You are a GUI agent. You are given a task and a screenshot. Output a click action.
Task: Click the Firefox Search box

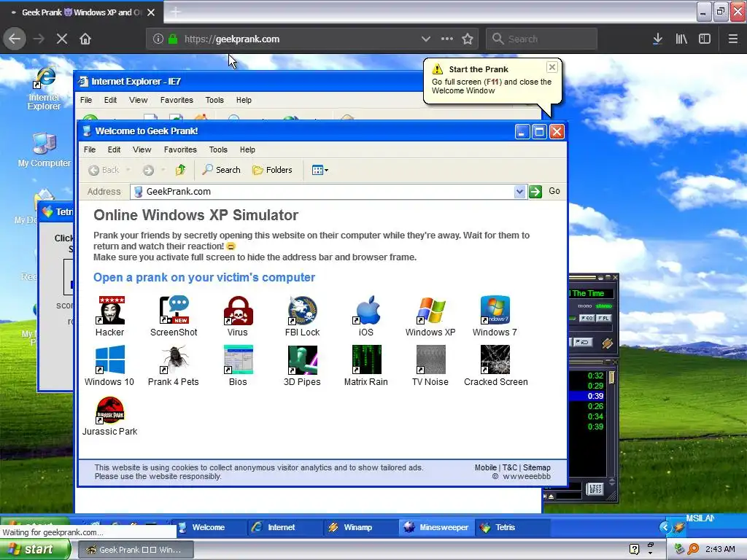542,39
